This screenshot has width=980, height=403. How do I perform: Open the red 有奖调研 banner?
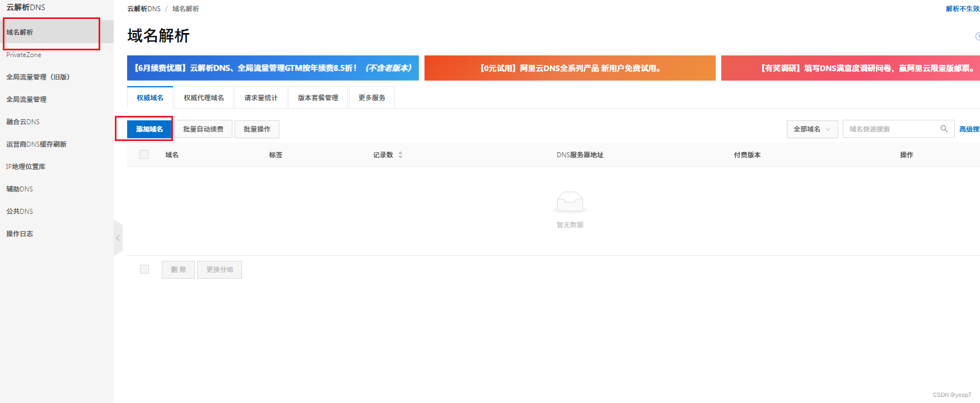(x=851, y=68)
